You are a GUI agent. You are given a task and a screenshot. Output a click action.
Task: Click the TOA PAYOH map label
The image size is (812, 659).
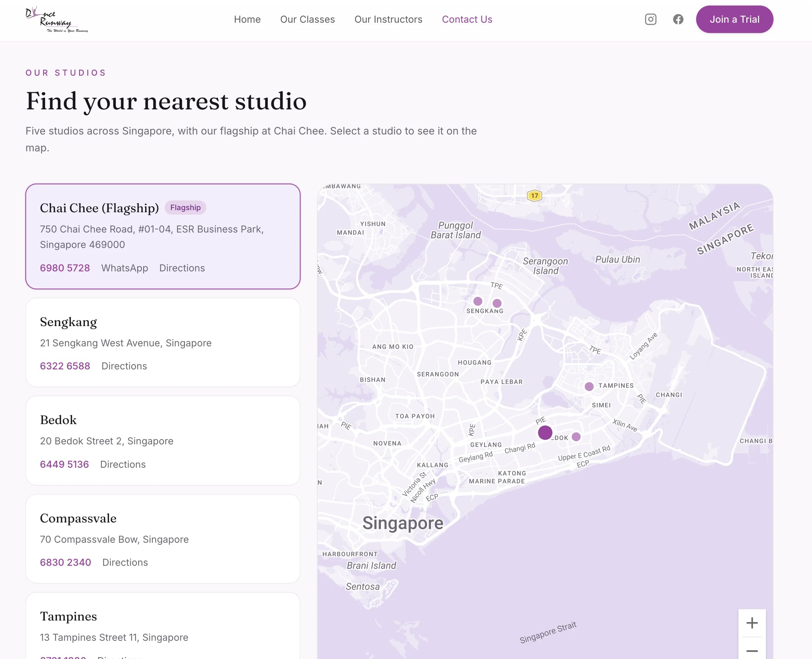point(415,416)
